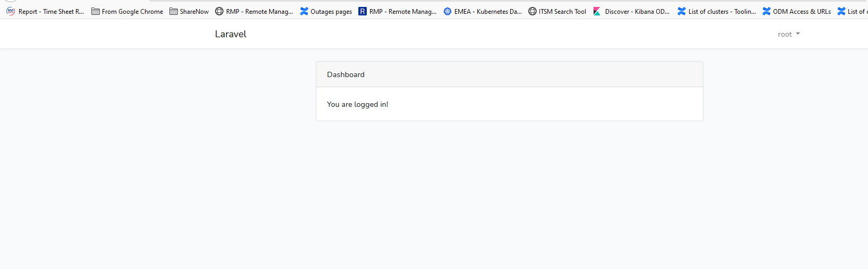The height and width of the screenshot is (269, 868).
Task: Click globe icon of first RMP bookmark
Action: pyautogui.click(x=219, y=11)
